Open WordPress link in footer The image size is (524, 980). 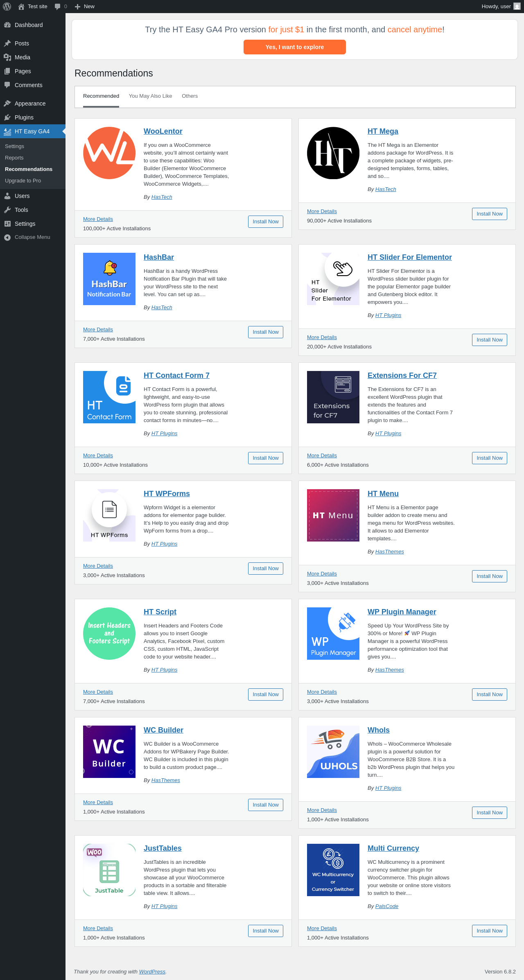(152, 972)
